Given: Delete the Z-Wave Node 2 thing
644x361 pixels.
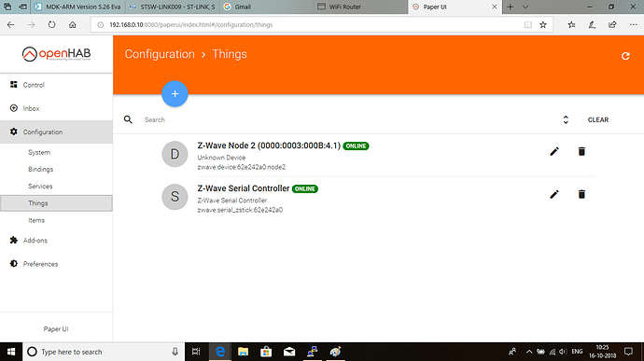Looking at the screenshot, I should point(581,151).
